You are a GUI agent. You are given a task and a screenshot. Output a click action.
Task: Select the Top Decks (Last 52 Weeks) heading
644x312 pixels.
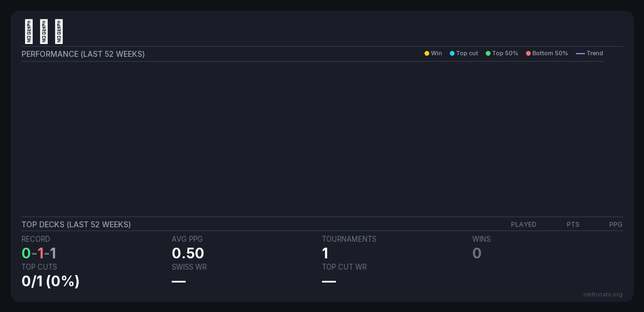click(x=76, y=225)
